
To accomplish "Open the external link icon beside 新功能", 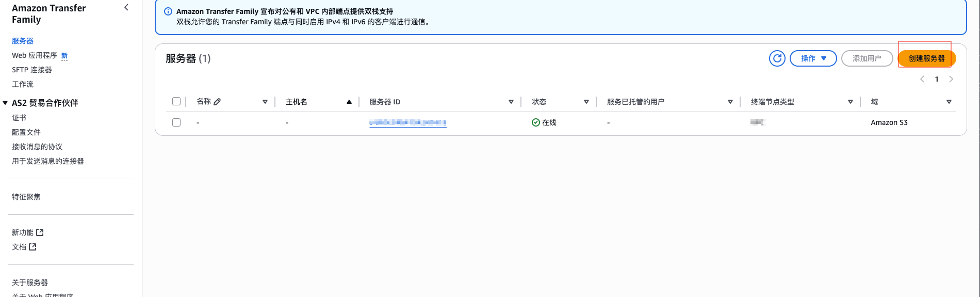I will [40, 232].
